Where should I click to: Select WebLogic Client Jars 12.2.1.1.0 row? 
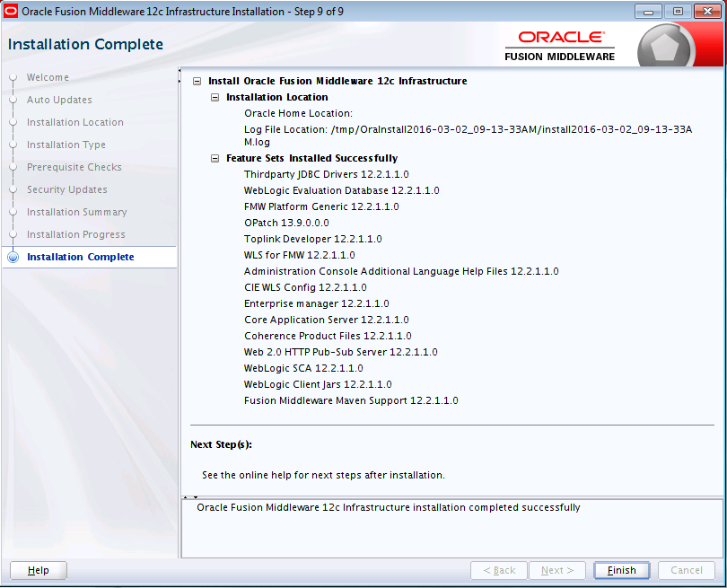click(318, 384)
